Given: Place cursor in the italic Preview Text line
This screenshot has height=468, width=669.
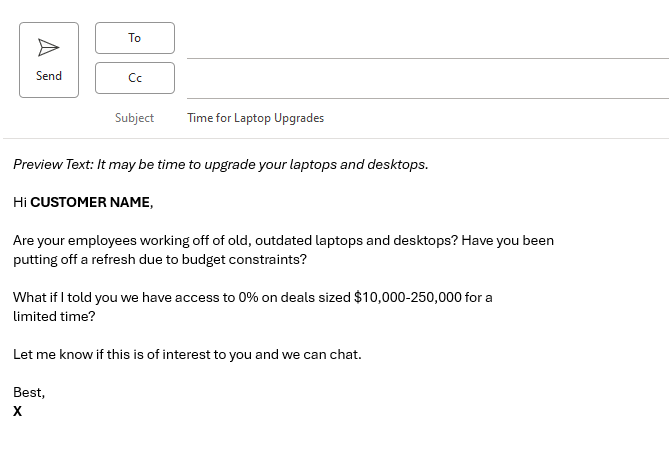Looking at the screenshot, I should 220,164.
